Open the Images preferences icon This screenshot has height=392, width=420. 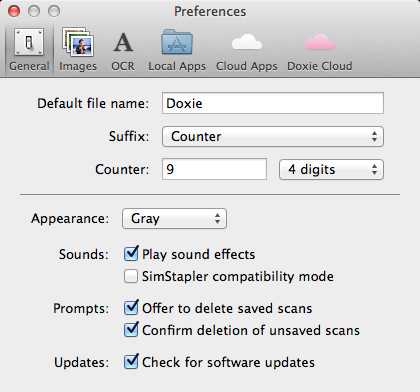(78, 42)
